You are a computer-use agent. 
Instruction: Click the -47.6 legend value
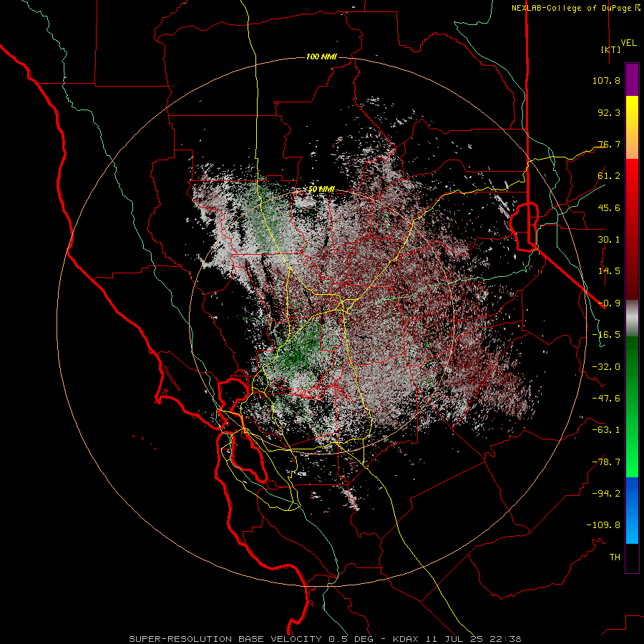(606, 399)
